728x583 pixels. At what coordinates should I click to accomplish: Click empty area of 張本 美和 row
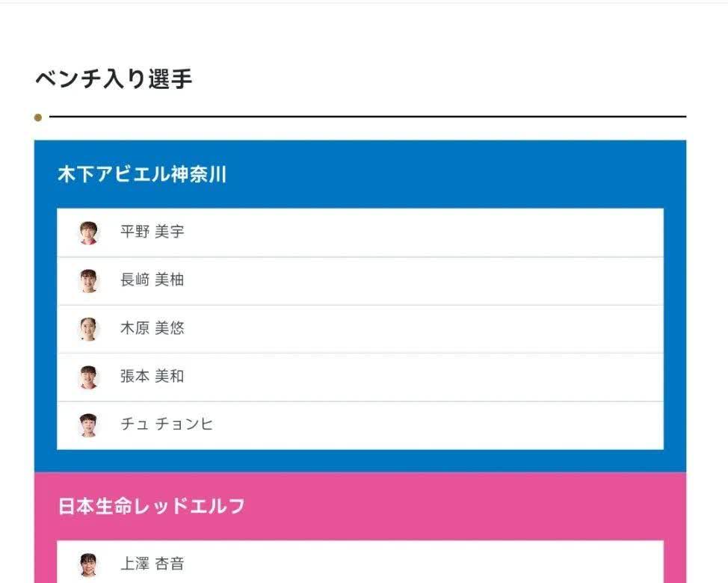[x=418, y=377]
